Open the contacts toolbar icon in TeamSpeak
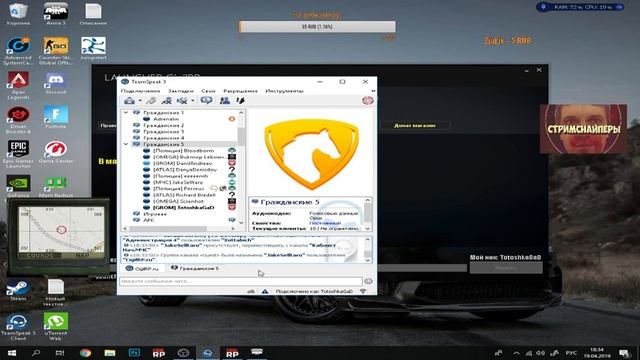Screen dimensions: 640x360 tap(224, 100)
